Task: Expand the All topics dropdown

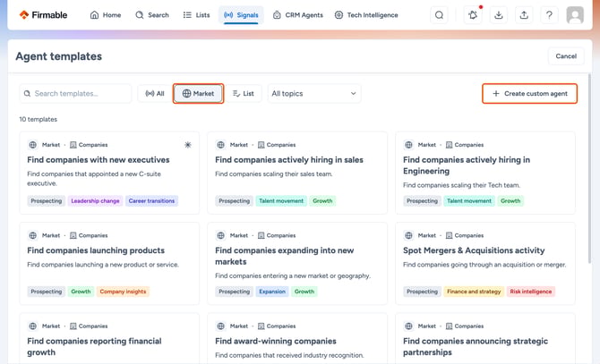Action: tap(314, 94)
